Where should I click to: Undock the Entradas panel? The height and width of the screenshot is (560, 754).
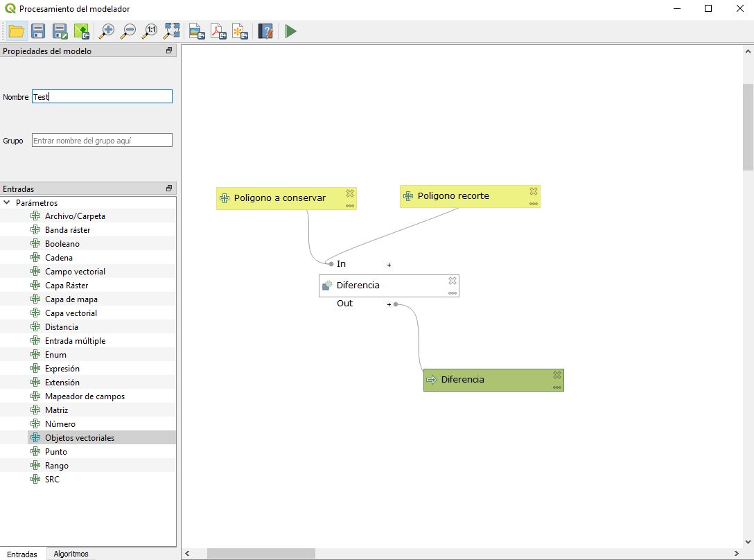coord(169,189)
